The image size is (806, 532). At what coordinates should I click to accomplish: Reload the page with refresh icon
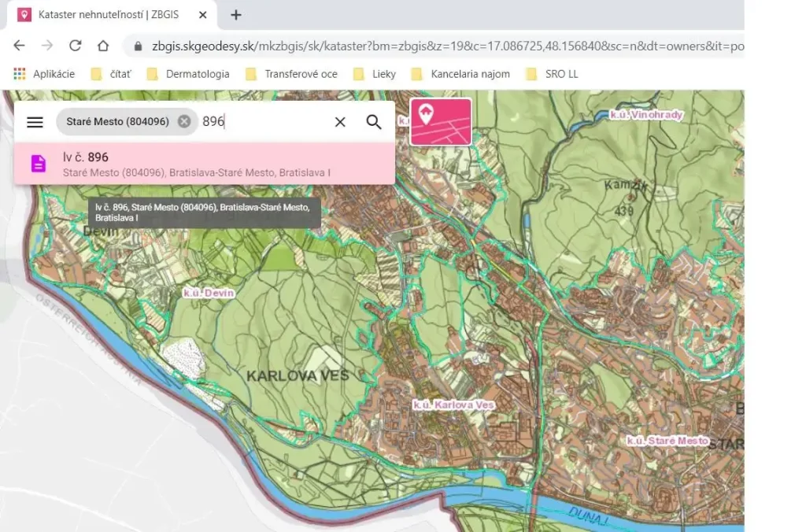[x=76, y=46]
